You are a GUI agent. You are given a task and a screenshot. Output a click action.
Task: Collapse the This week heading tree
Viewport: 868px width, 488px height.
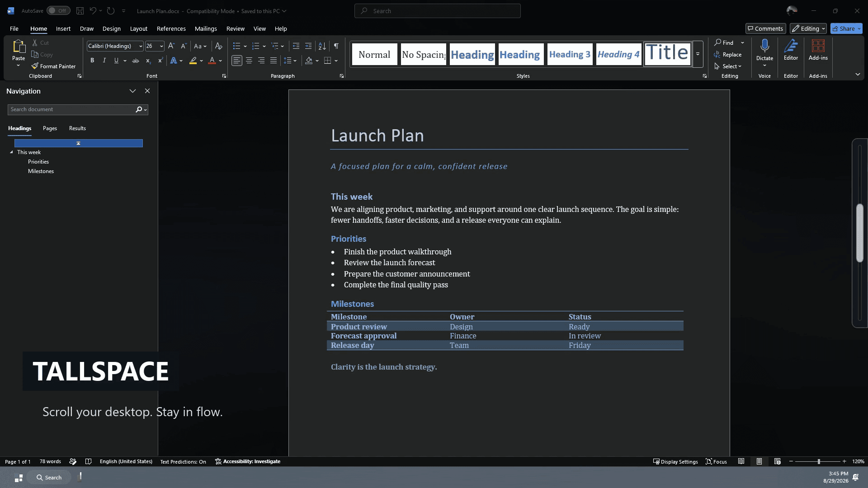coord(12,152)
